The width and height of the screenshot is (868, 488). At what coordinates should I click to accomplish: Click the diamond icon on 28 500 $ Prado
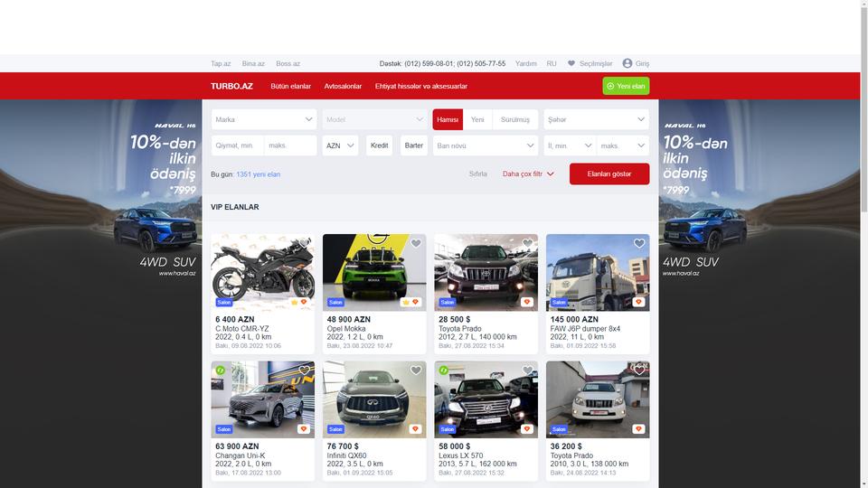coord(526,302)
